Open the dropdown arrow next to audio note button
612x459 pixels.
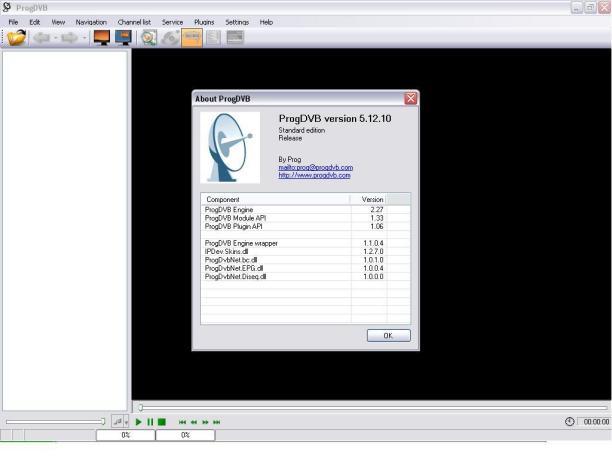coord(126,421)
